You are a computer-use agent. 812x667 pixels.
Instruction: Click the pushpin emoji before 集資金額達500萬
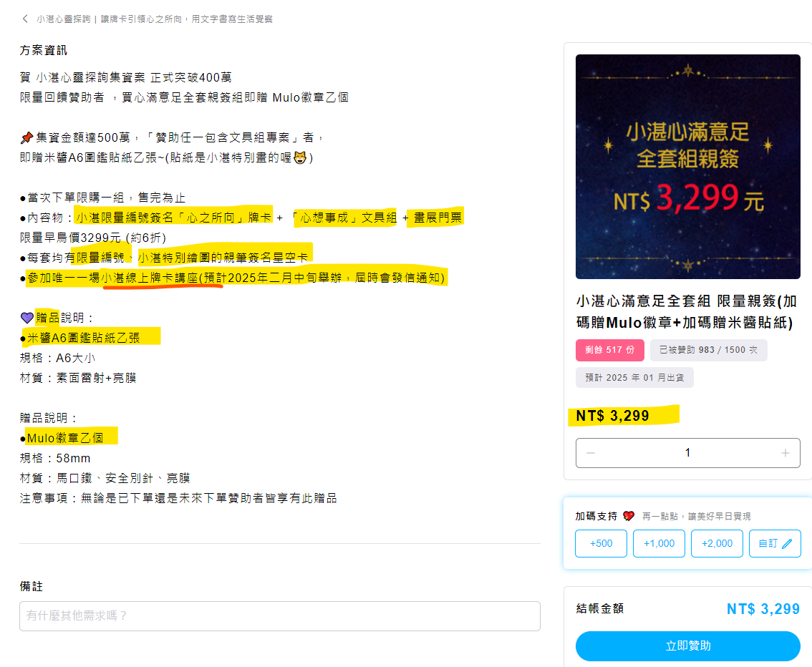26,137
